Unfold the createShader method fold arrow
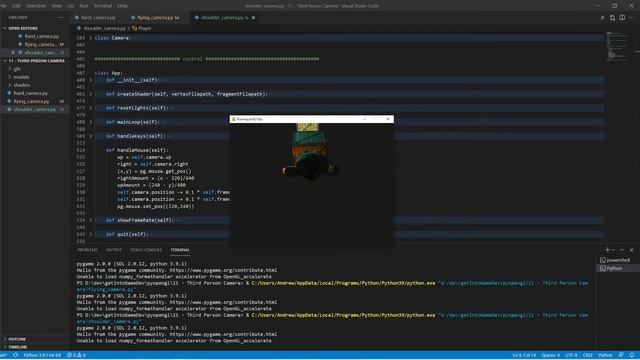 [91, 94]
